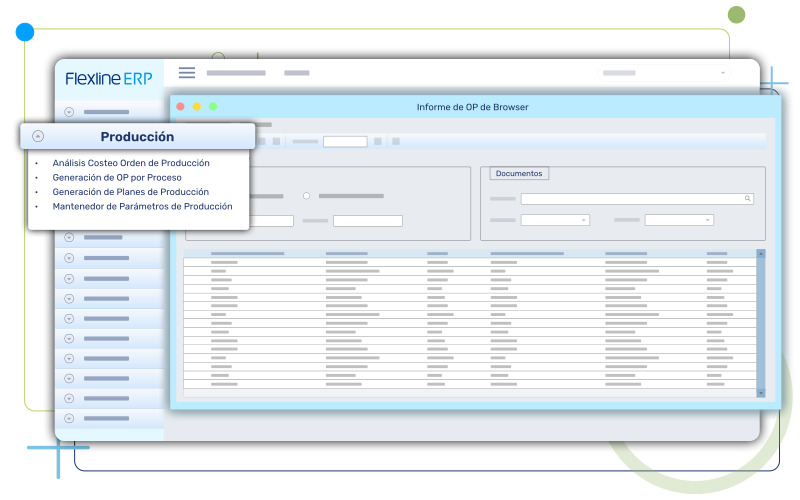Click the Documentos tab button
This screenshot has width=800, height=500.
(519, 173)
